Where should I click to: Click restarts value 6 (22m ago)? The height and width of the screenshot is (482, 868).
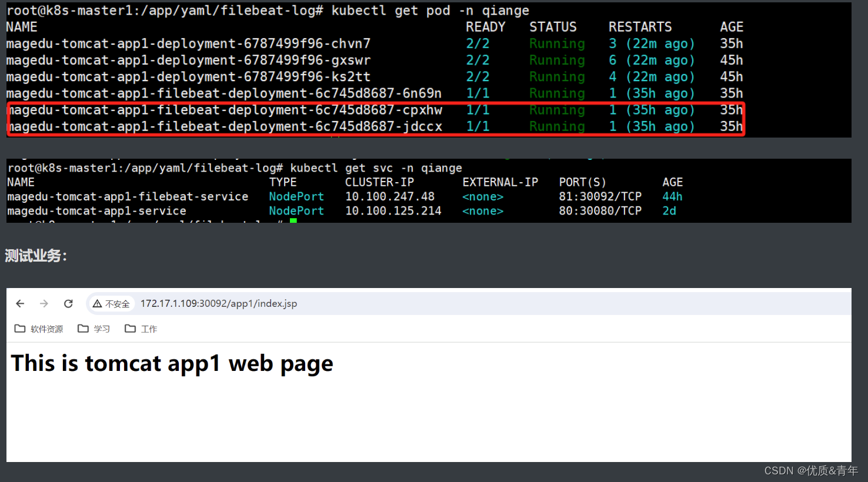652,60
